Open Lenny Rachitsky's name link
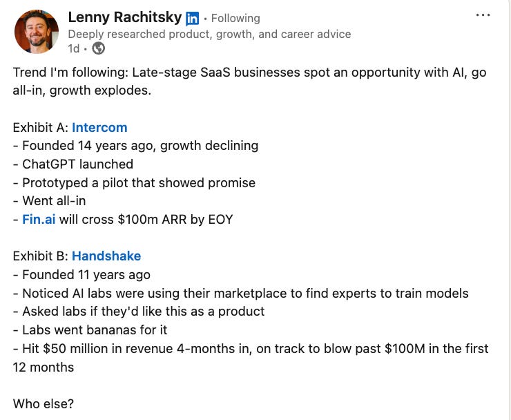The height and width of the screenshot is (420, 511). point(125,17)
